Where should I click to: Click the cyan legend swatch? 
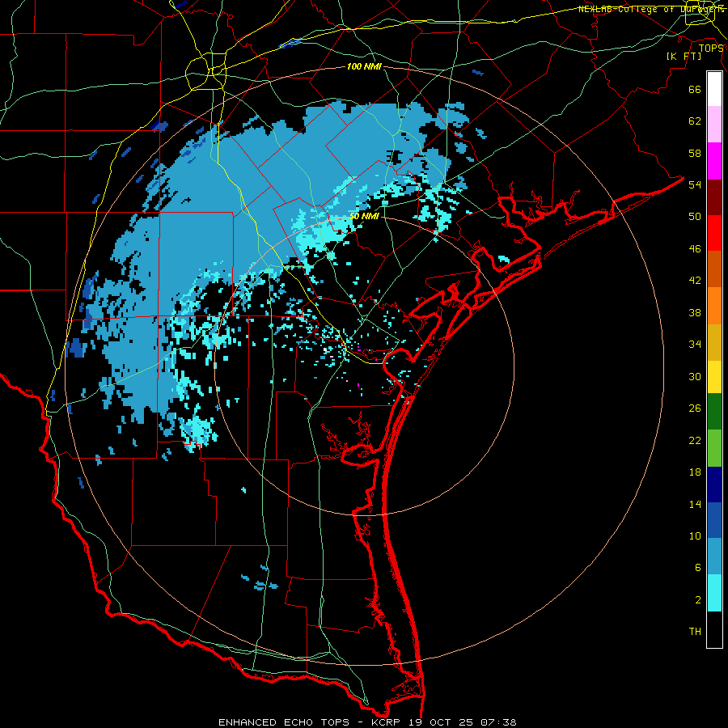click(714, 593)
